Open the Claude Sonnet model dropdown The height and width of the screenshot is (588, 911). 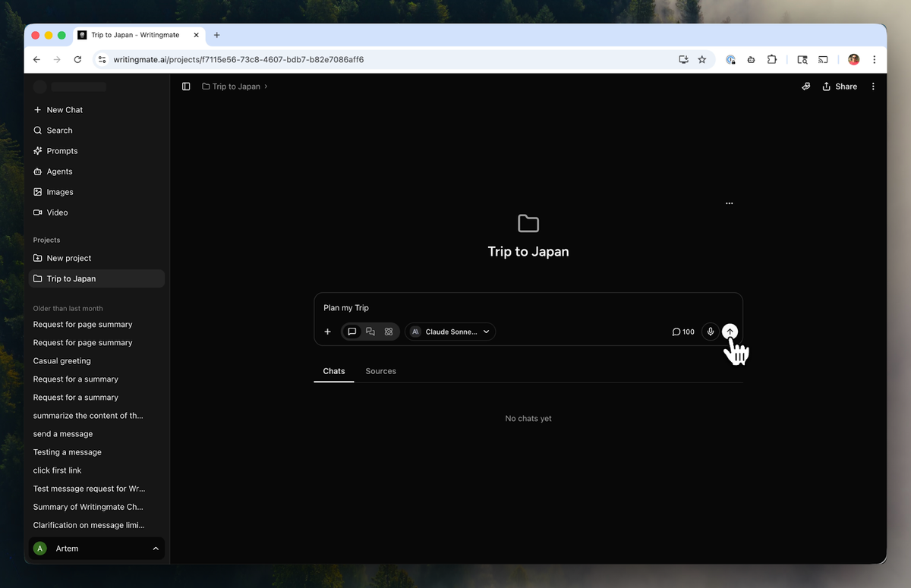(450, 332)
